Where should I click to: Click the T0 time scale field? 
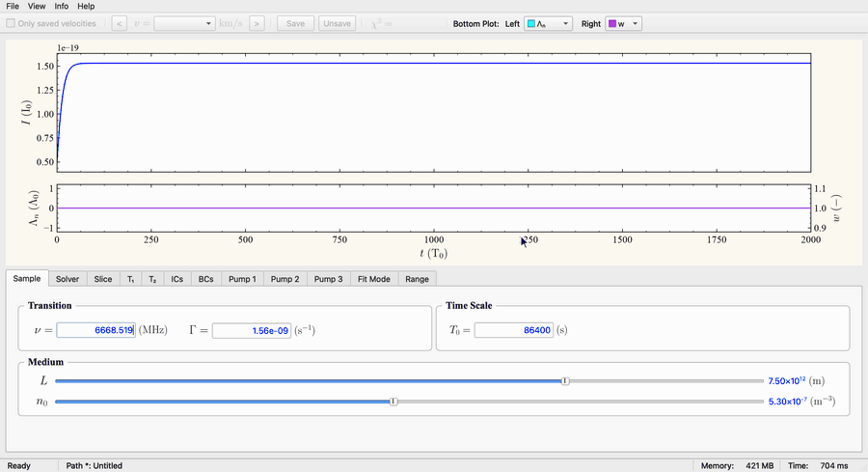coord(514,330)
